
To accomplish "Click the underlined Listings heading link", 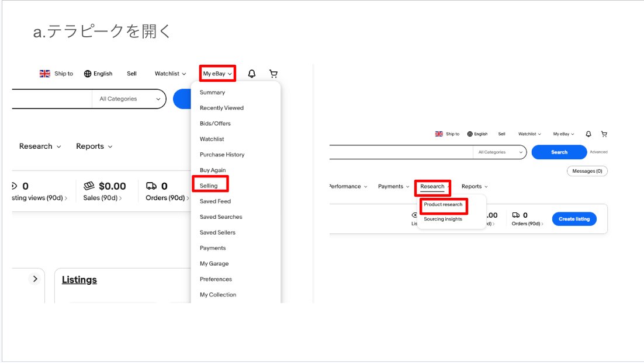I will pos(79,280).
